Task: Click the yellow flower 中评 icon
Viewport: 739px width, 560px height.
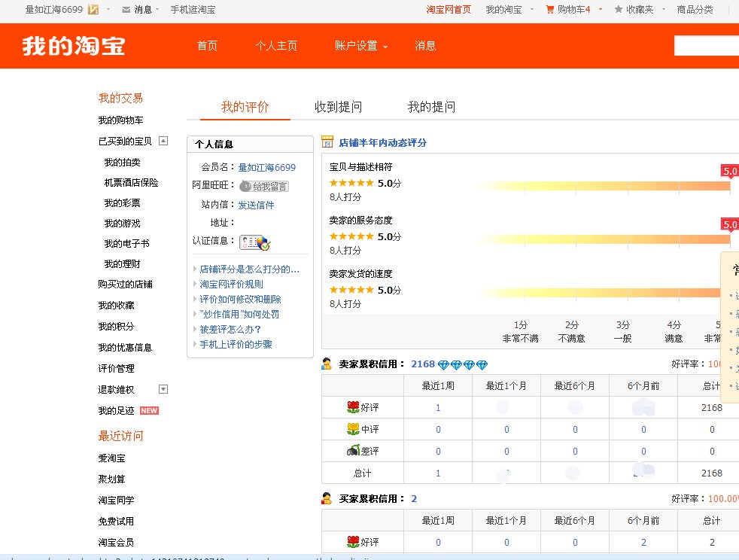Action: tap(354, 429)
